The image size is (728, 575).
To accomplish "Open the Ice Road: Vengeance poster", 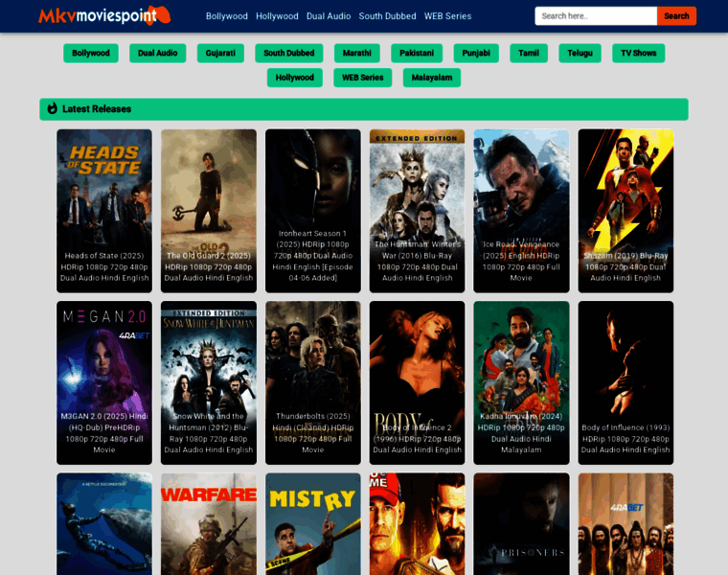I will pos(521,211).
